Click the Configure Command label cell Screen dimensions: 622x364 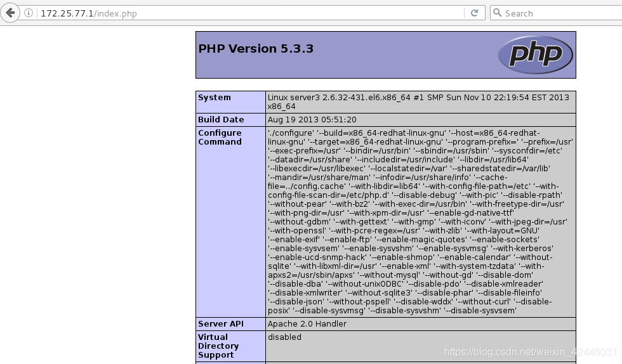pyautogui.click(x=230, y=222)
